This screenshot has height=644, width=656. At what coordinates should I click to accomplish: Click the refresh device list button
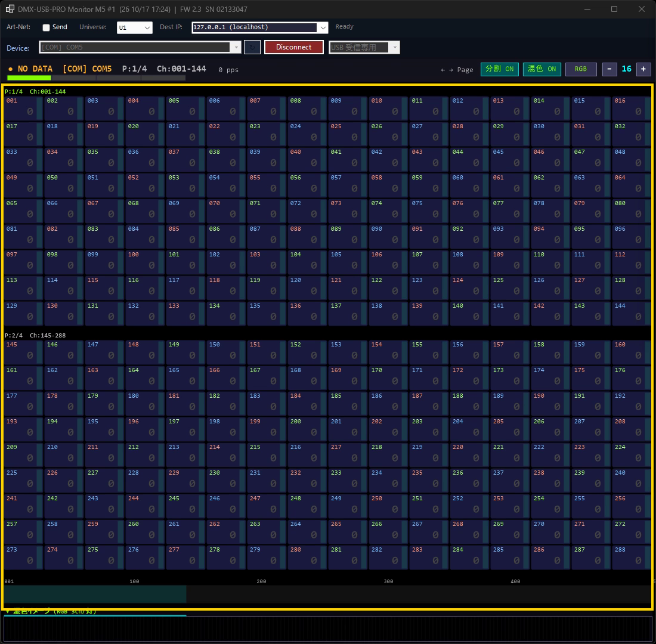[x=252, y=47]
